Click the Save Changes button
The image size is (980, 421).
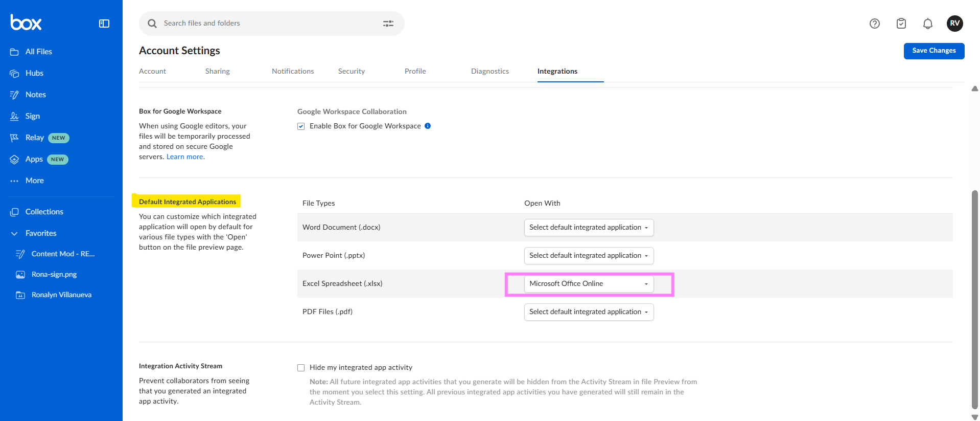934,51
